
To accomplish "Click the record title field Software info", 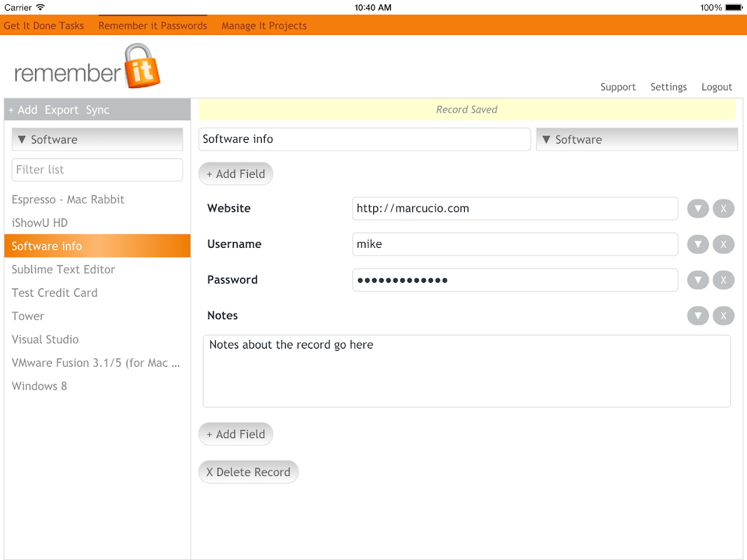I will (365, 139).
